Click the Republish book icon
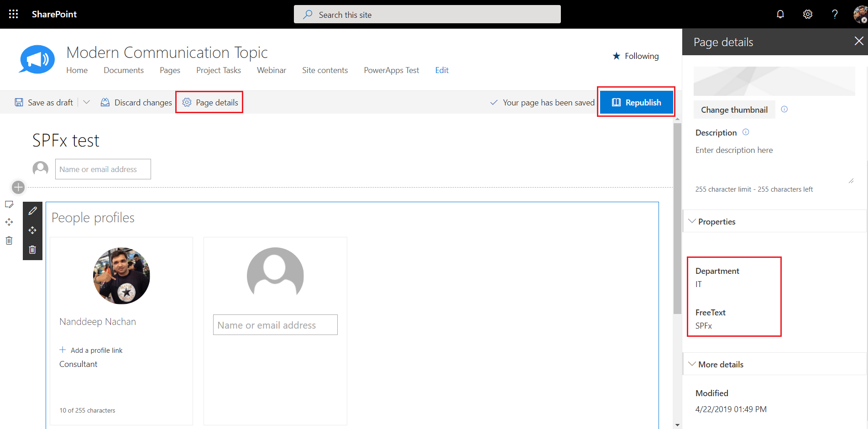The width and height of the screenshot is (868, 429). pos(616,102)
